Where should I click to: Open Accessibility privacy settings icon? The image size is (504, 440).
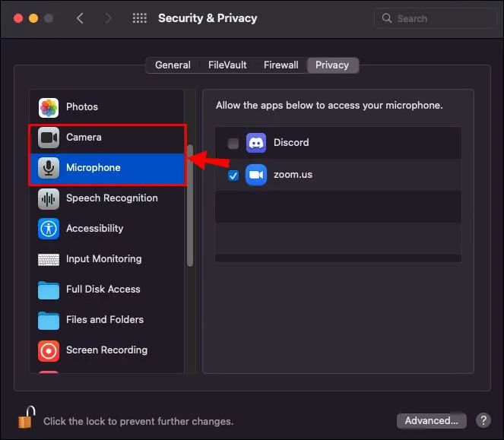49,229
